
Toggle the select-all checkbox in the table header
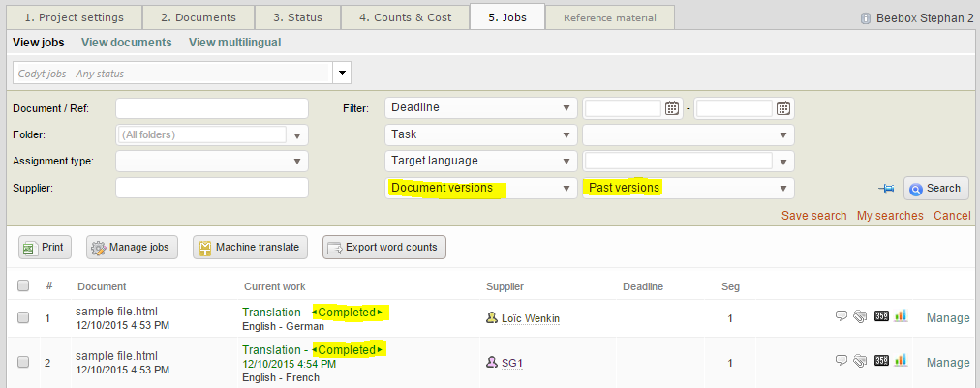23,285
